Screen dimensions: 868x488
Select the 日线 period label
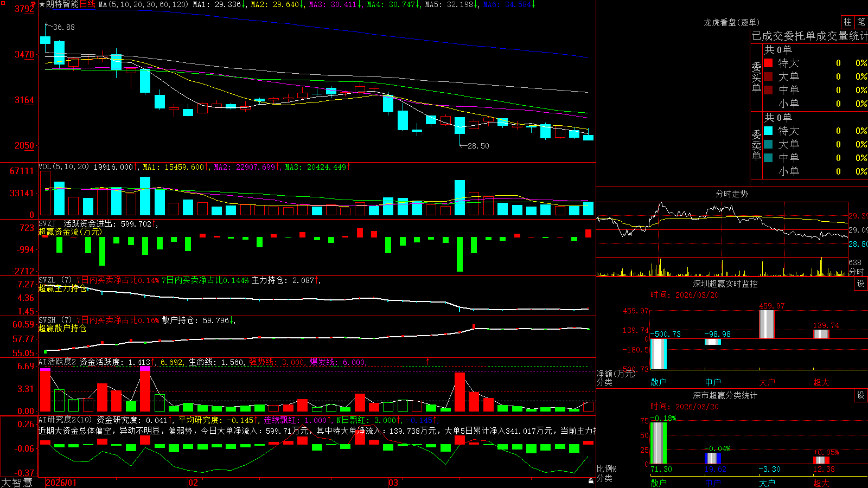tap(87, 4)
